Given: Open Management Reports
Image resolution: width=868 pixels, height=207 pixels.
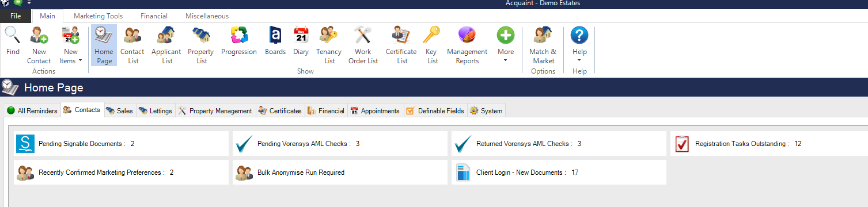Looking at the screenshot, I should tap(467, 45).
